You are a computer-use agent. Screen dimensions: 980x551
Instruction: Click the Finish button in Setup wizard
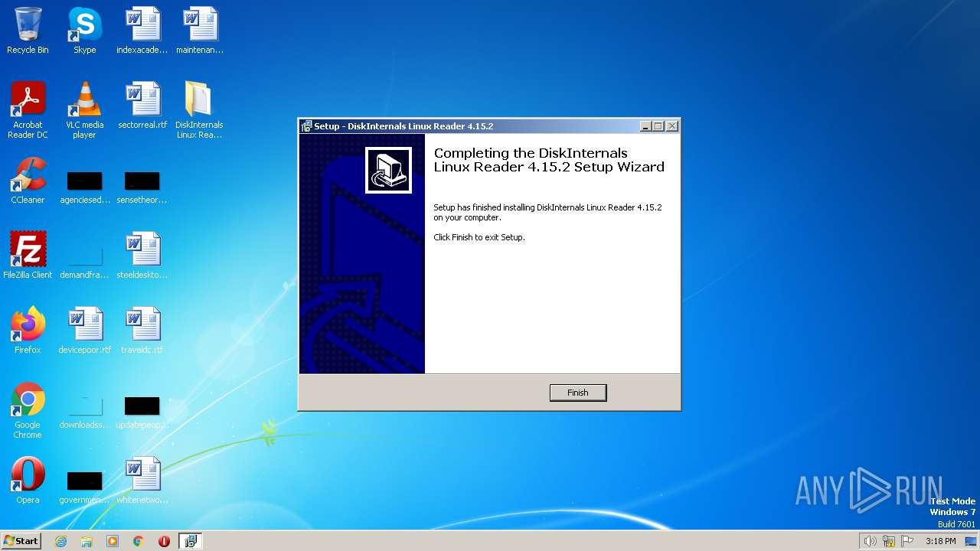(578, 393)
